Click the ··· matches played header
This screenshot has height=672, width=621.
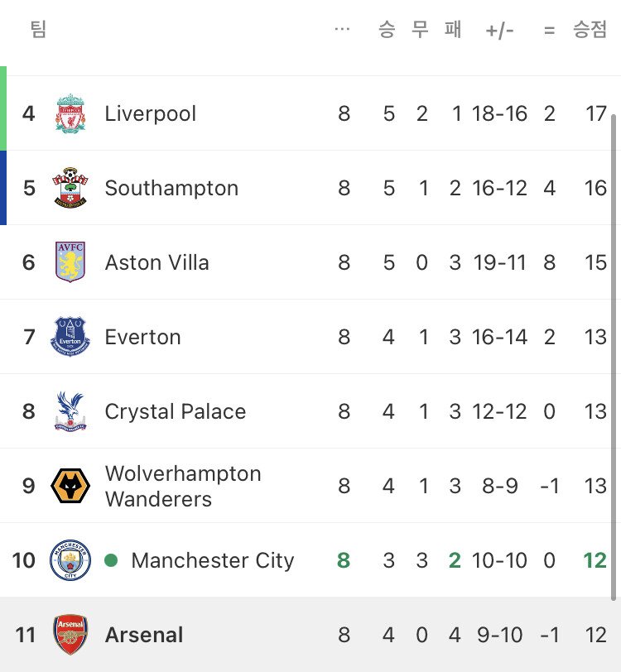click(342, 31)
